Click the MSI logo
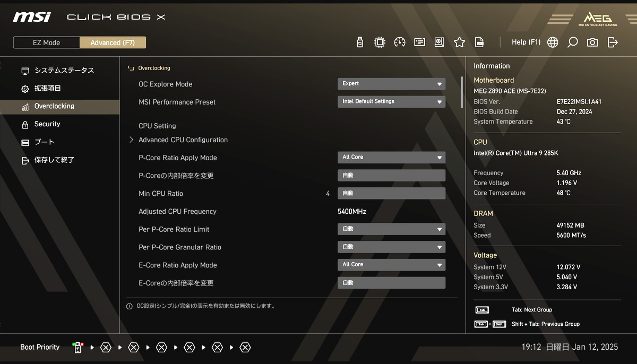 (32, 17)
